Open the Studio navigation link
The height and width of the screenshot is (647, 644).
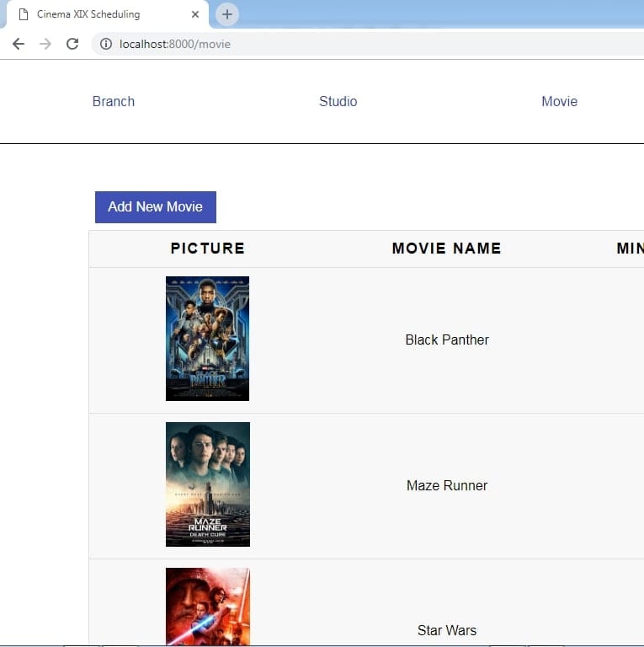pyautogui.click(x=338, y=101)
